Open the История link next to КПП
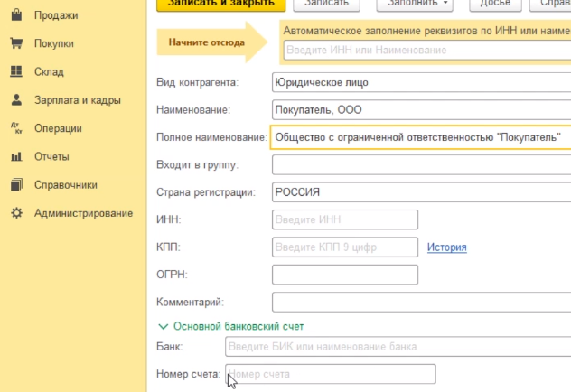 [x=446, y=247]
